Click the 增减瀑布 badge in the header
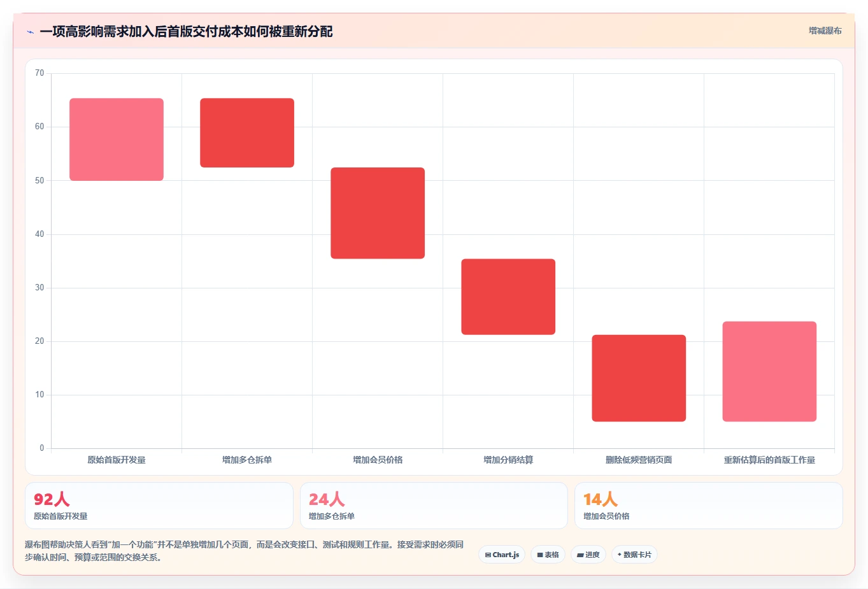Viewport: 868px width, 589px height. 825,31
